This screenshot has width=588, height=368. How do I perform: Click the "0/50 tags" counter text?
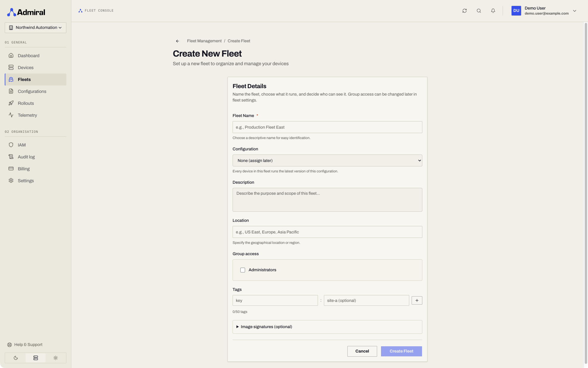pyautogui.click(x=240, y=312)
